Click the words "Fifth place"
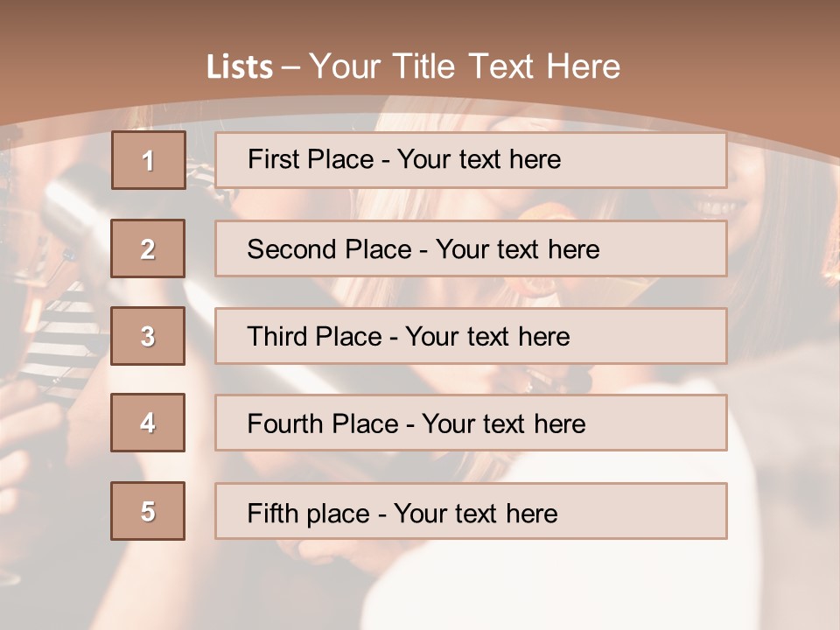The height and width of the screenshot is (630, 840). (x=309, y=513)
